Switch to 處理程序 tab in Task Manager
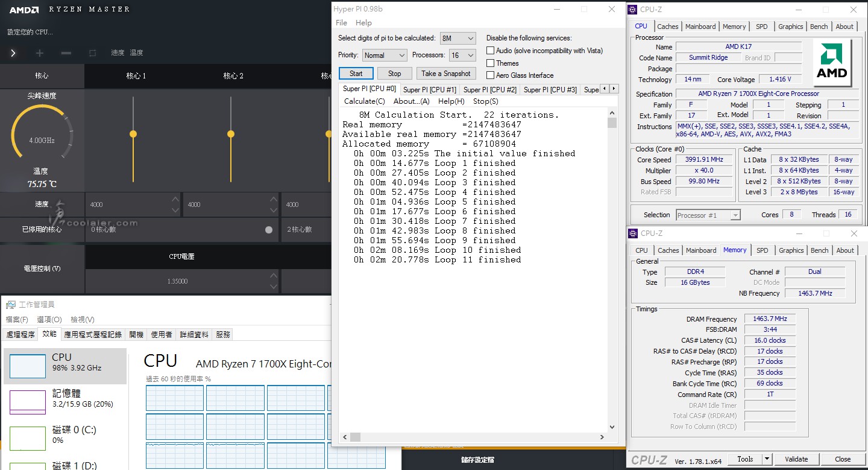The image size is (868, 470). [x=21, y=334]
